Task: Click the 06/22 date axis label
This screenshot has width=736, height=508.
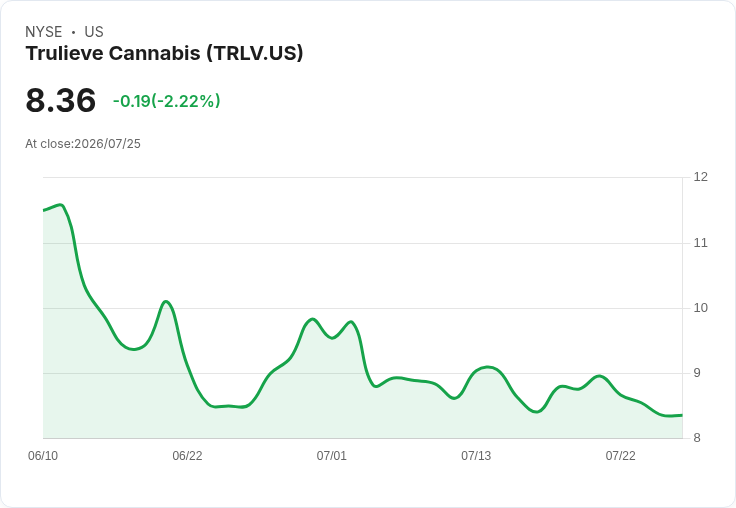Action: coord(187,456)
